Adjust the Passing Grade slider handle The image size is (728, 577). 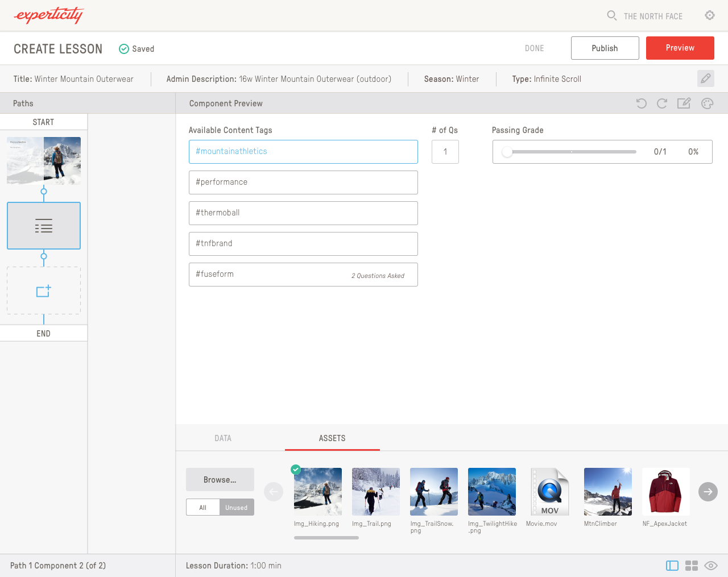click(x=507, y=152)
